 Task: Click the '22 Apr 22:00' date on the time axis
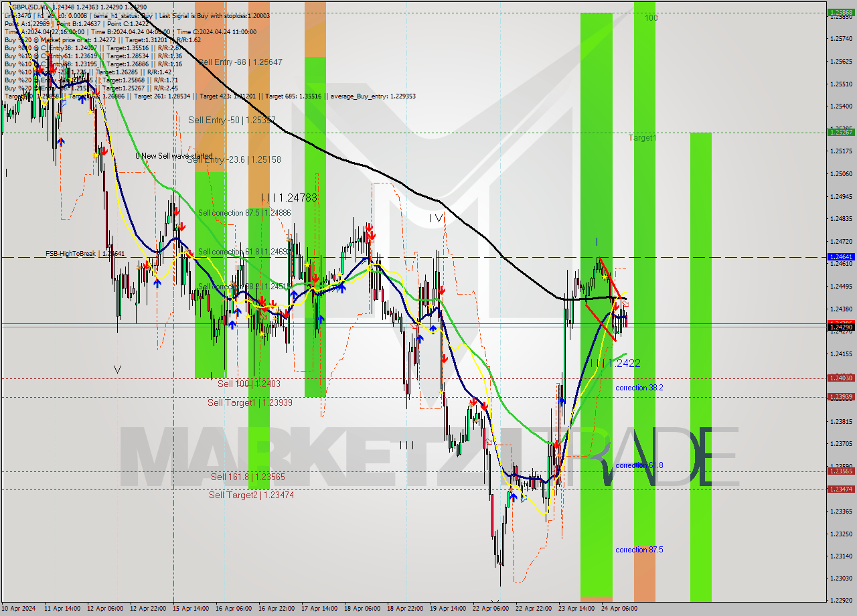(534, 609)
